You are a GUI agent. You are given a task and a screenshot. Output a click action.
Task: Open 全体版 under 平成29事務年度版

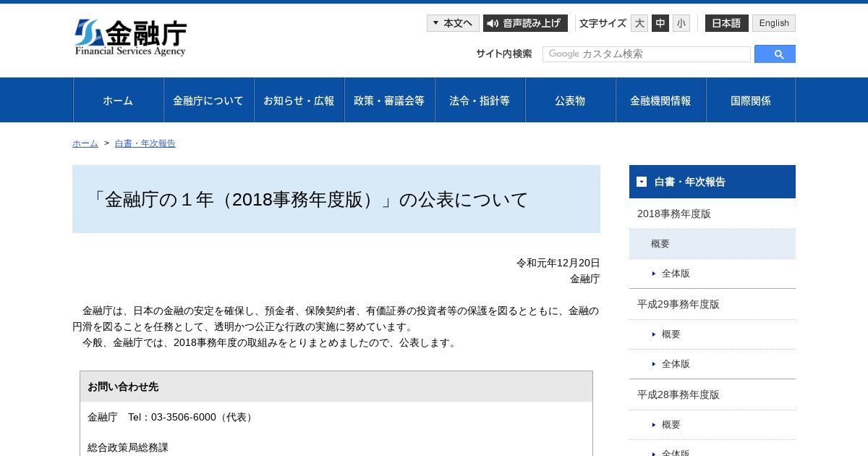712,364
